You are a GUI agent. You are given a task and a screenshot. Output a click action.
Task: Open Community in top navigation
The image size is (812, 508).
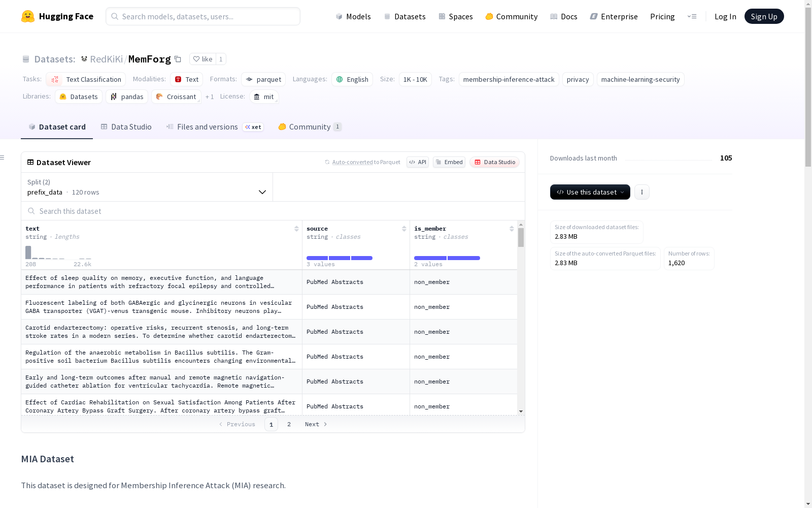512,16
